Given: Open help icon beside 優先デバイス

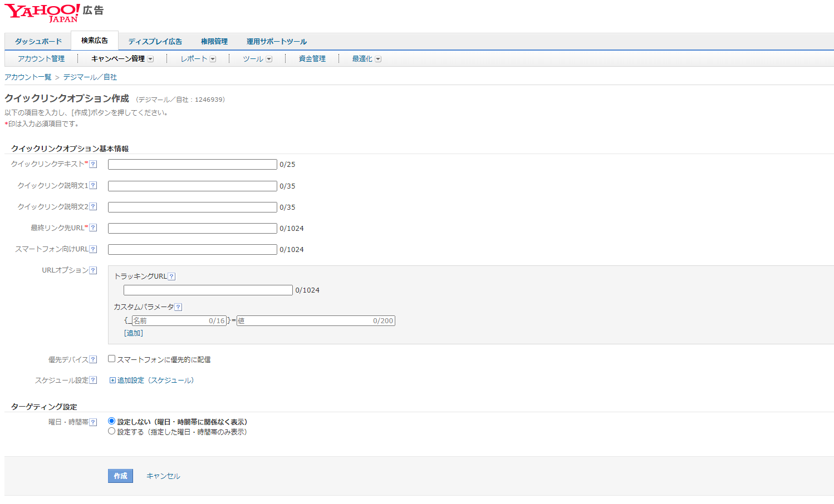Looking at the screenshot, I should click(93, 360).
